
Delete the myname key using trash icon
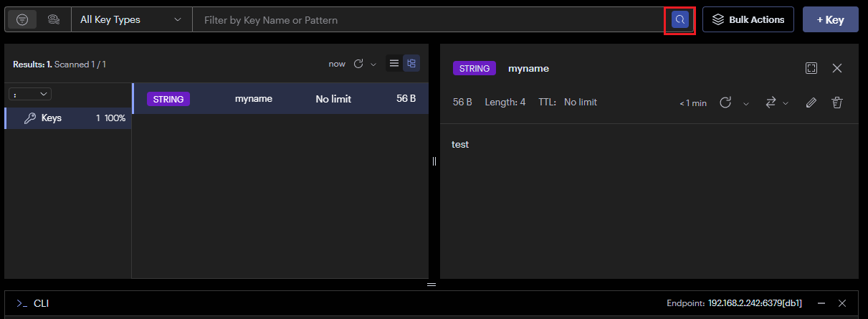(x=836, y=103)
